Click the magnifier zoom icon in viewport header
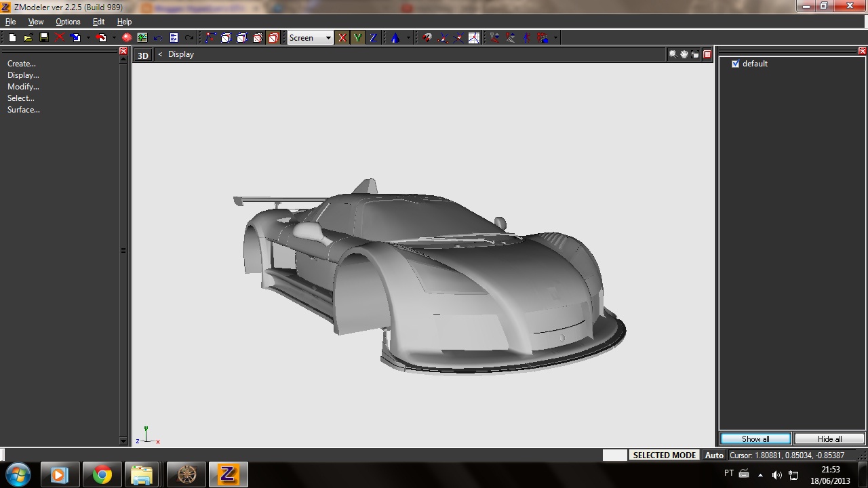Viewport: 868px width, 488px height. coord(673,55)
